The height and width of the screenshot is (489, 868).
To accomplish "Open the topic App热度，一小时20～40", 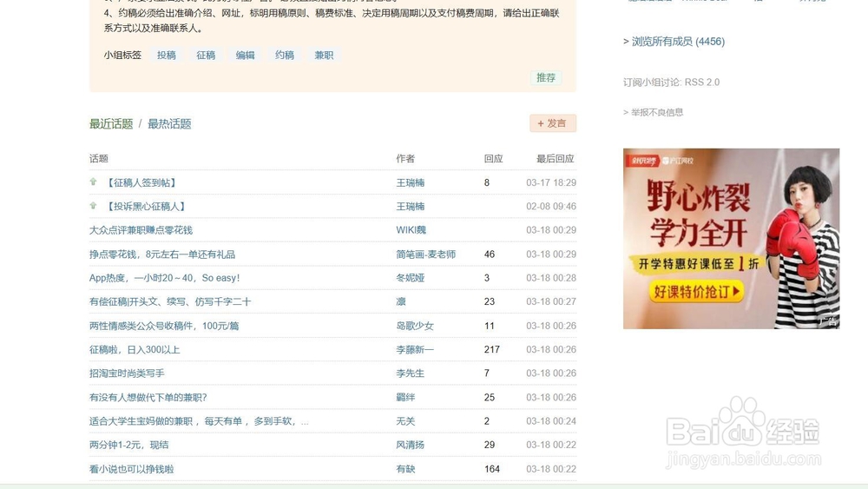I will [164, 277].
